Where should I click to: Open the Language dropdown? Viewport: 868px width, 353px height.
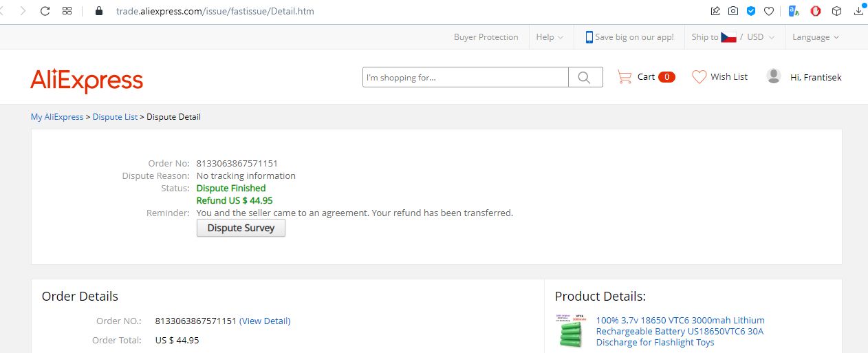pyautogui.click(x=815, y=37)
